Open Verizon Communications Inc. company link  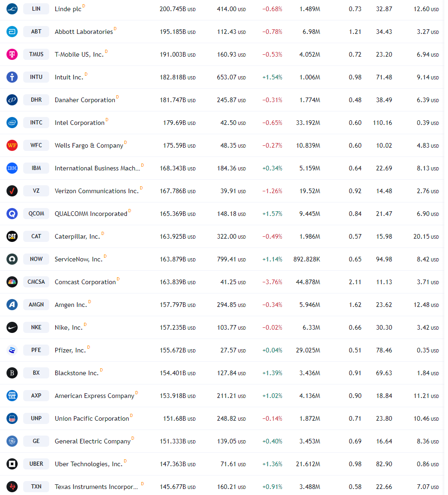tap(97, 191)
